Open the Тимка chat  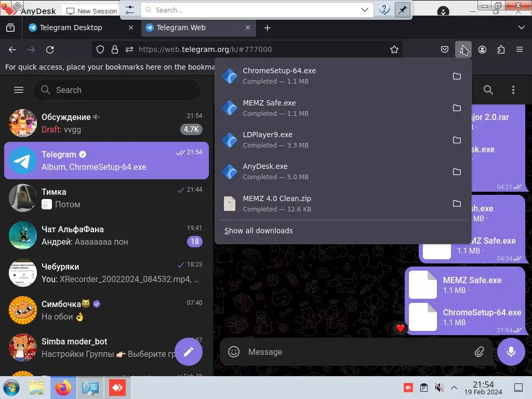(106, 198)
